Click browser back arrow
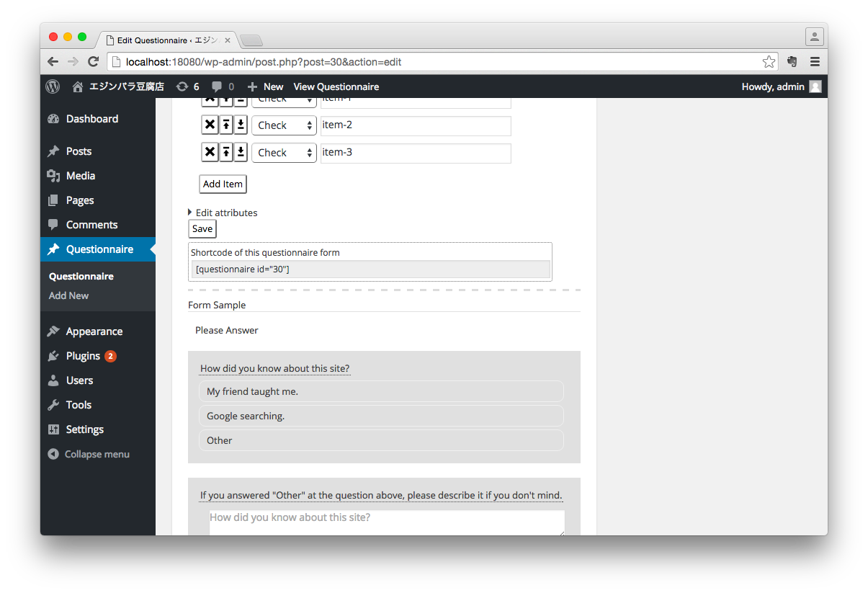 [53, 62]
